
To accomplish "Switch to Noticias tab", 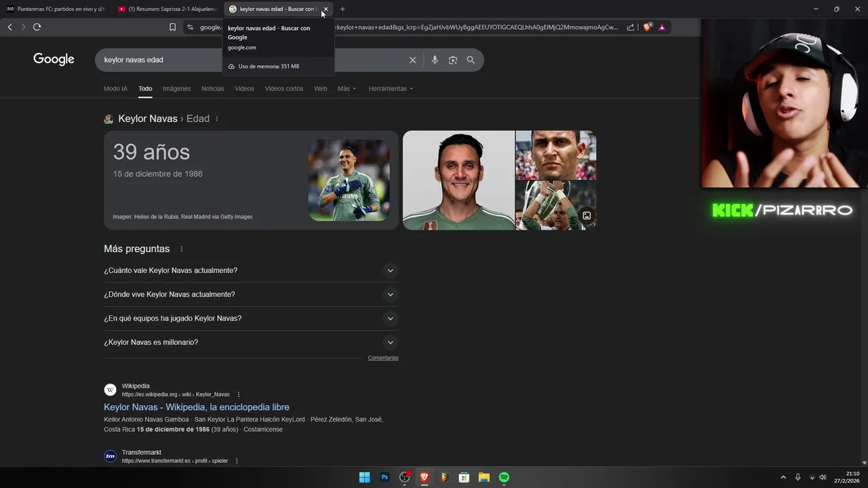I will point(212,89).
